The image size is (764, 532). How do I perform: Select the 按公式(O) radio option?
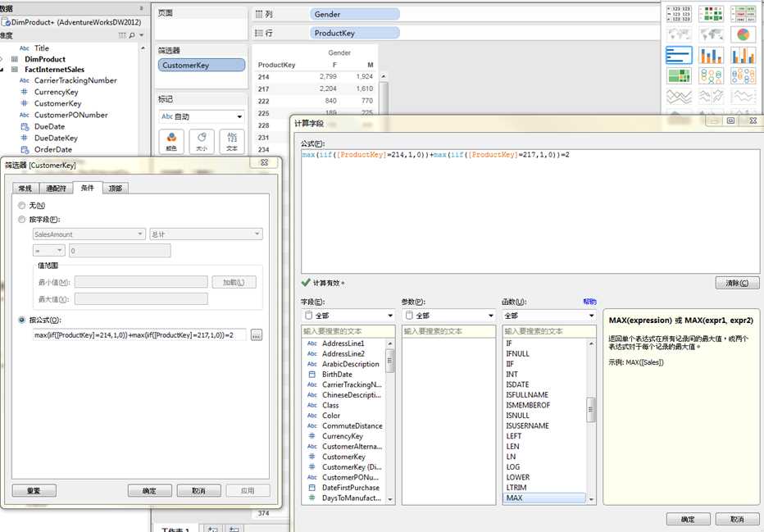(21, 320)
